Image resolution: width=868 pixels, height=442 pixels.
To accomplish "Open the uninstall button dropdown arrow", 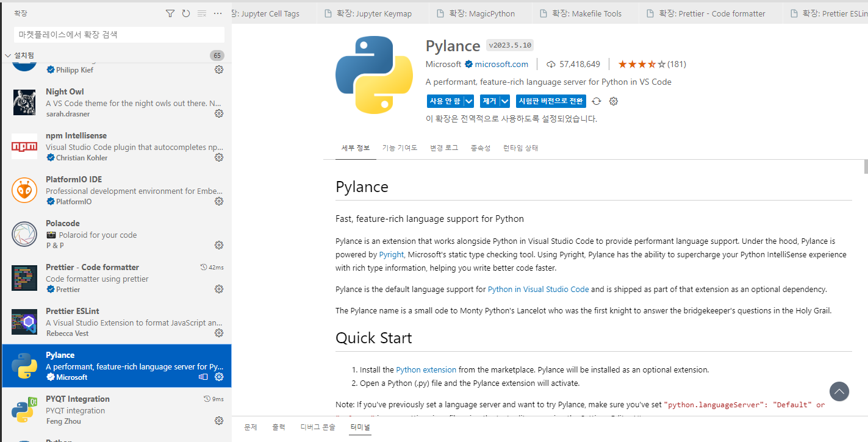I will coord(504,101).
